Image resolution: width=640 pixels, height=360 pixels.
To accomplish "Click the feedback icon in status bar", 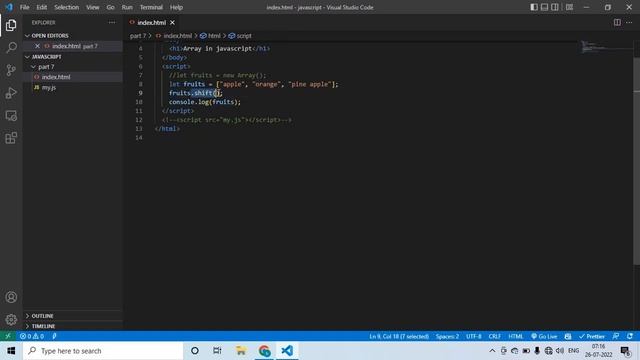I will point(616,336).
